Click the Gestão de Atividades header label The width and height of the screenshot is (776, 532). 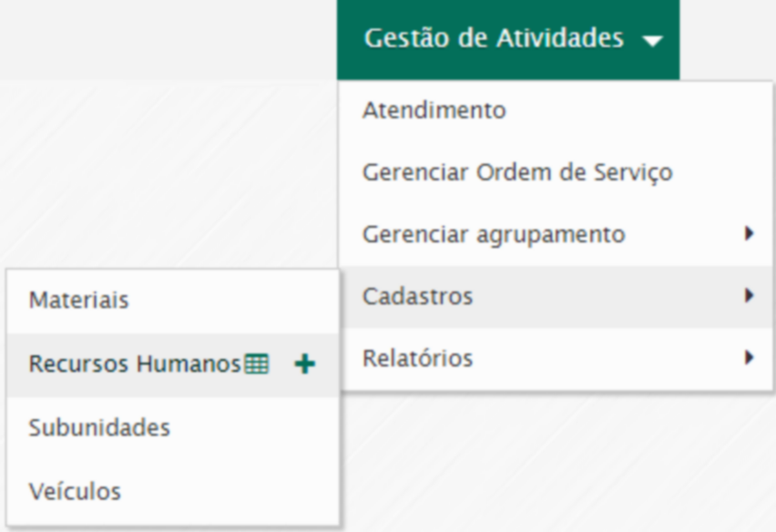(494, 39)
